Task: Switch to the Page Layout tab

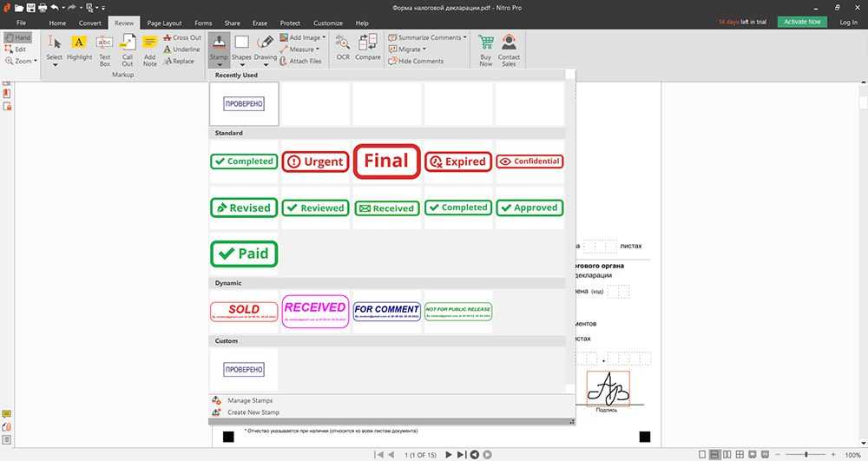Action: [164, 23]
